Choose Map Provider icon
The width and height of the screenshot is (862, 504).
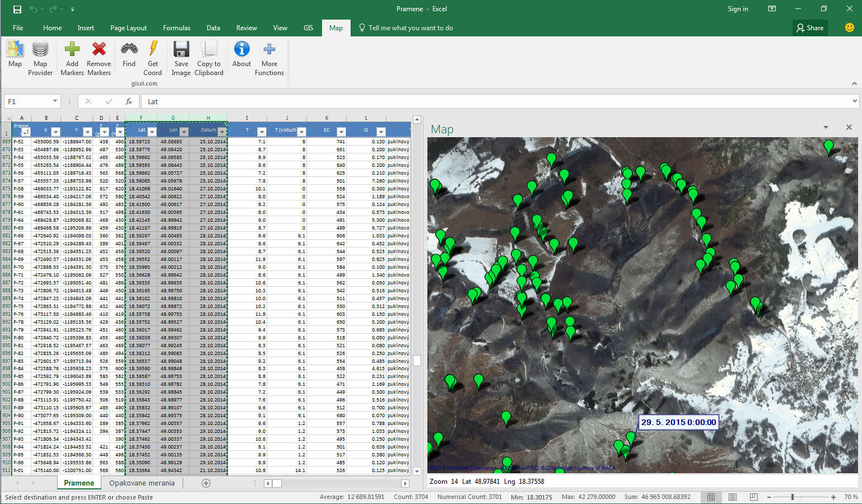point(40,58)
